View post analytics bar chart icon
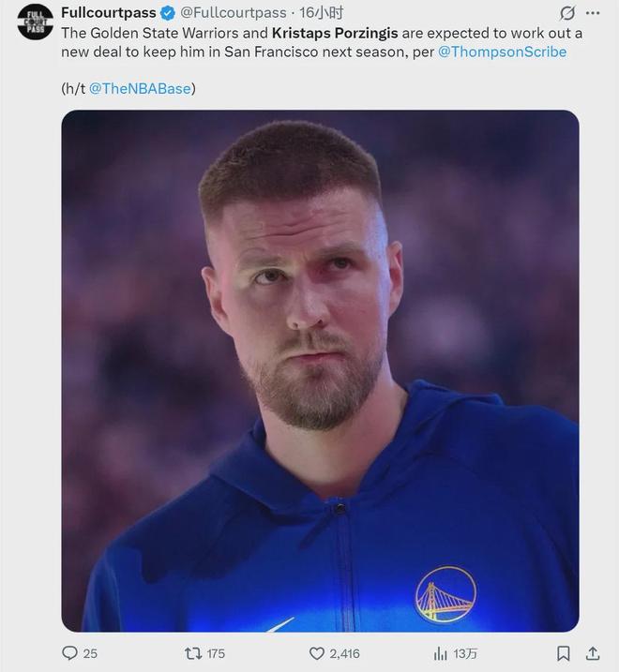Image resolution: width=619 pixels, height=672 pixels. click(440, 653)
